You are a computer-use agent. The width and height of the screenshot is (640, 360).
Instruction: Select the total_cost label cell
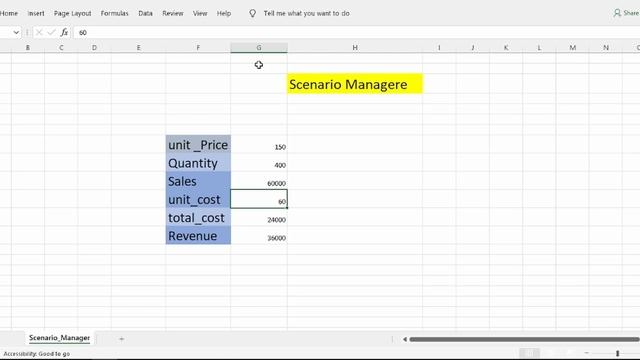tap(198, 217)
